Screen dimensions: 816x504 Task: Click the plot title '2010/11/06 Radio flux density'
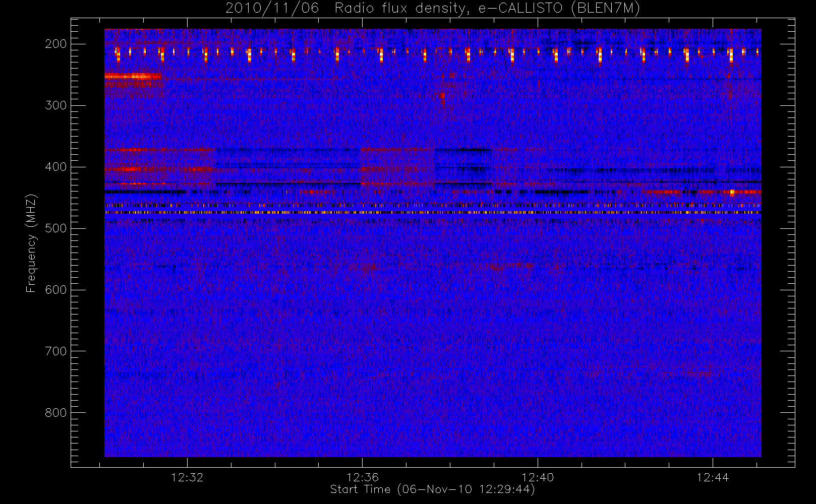pyautogui.click(x=432, y=9)
